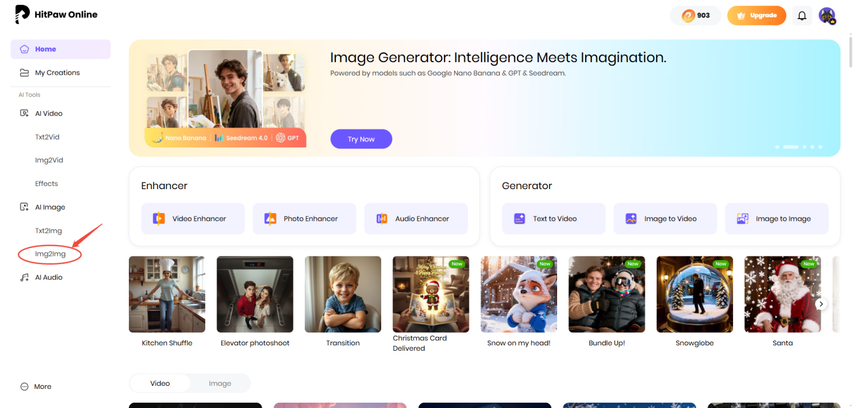Click the orange Upgrade button

757,16
